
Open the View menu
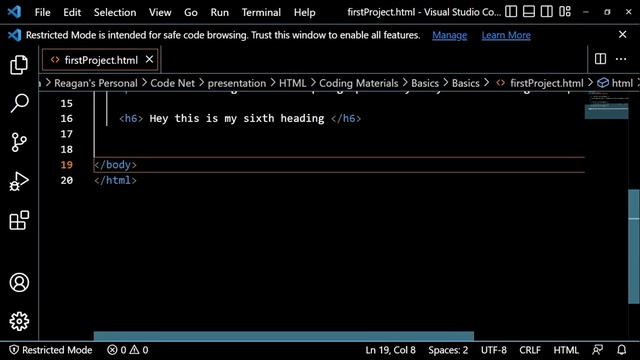point(160,12)
